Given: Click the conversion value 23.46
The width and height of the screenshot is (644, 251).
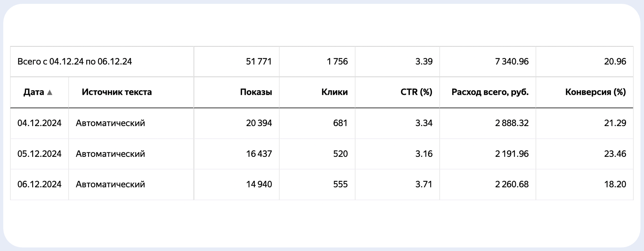Looking at the screenshot, I should point(615,154).
